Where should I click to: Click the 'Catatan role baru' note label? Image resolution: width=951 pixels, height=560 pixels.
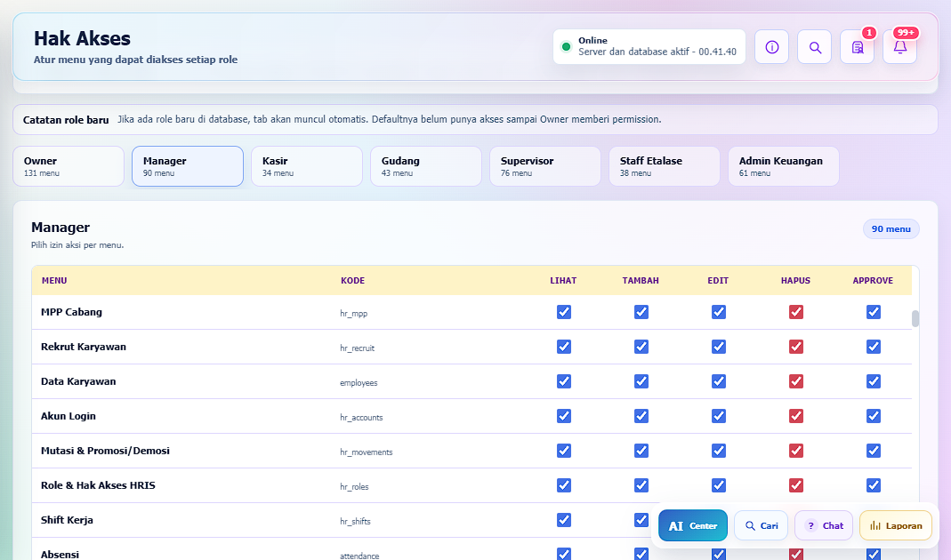tap(66, 120)
